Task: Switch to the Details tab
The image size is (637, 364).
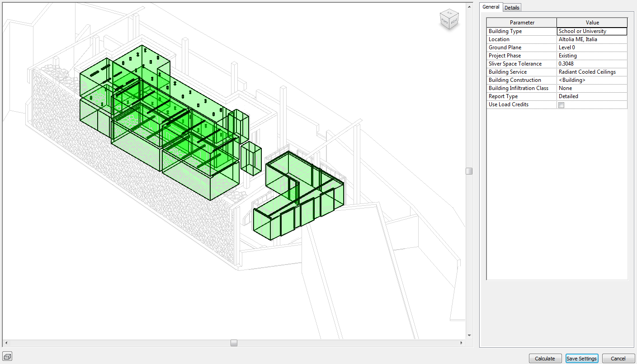Action: (x=512, y=8)
